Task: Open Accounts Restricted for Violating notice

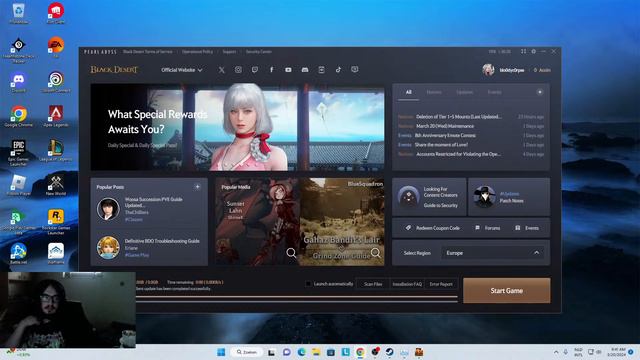Action: (x=471, y=154)
